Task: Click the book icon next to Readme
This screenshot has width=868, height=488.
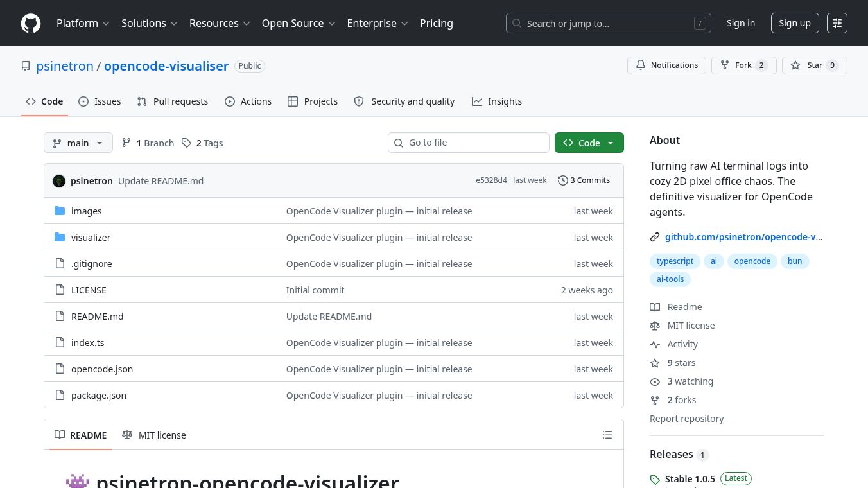Action: pyautogui.click(x=655, y=307)
